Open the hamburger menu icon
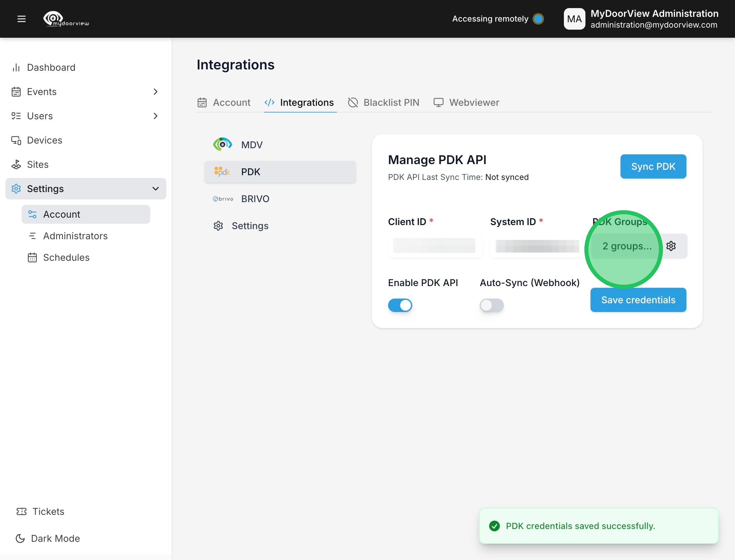The width and height of the screenshot is (735, 560). point(22,19)
